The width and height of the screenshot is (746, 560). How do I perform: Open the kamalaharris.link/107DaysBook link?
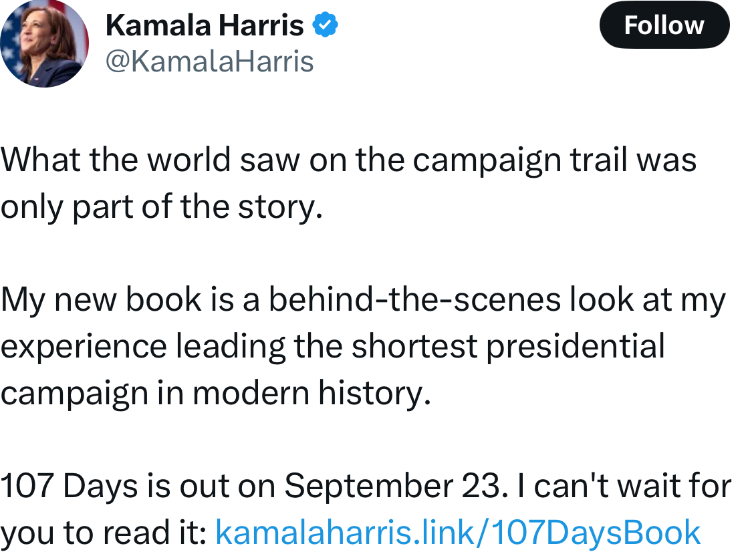[x=458, y=533]
